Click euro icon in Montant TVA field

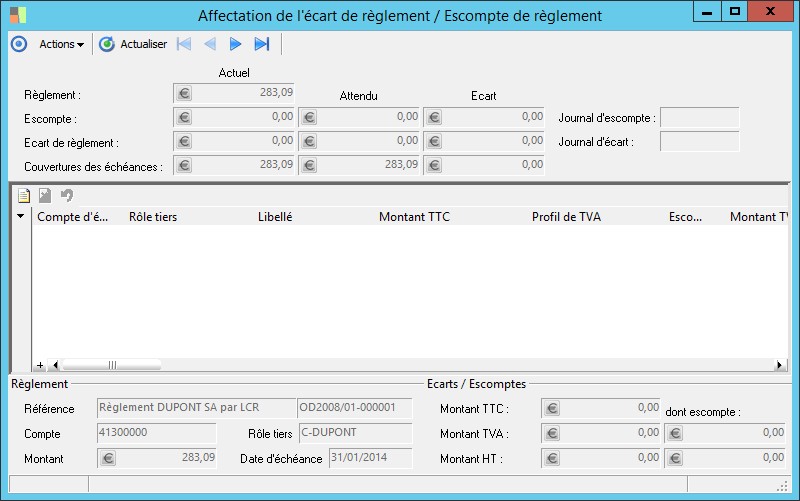click(x=552, y=433)
